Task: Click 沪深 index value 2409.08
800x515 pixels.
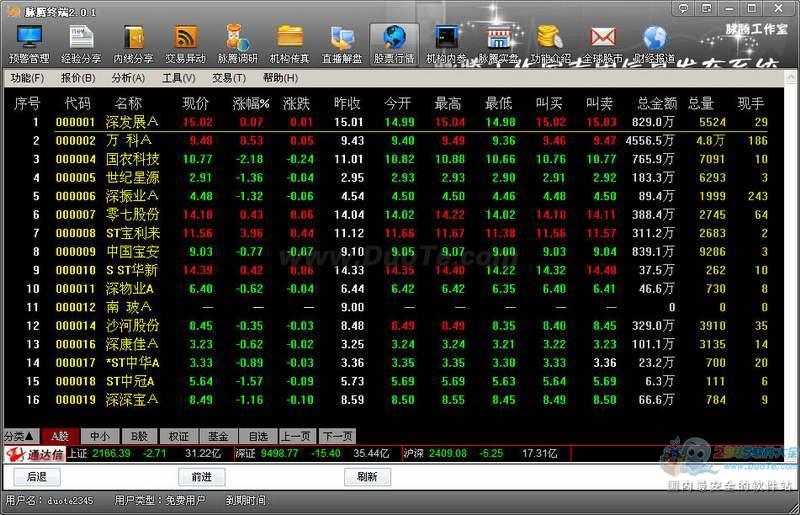Action: (447, 453)
